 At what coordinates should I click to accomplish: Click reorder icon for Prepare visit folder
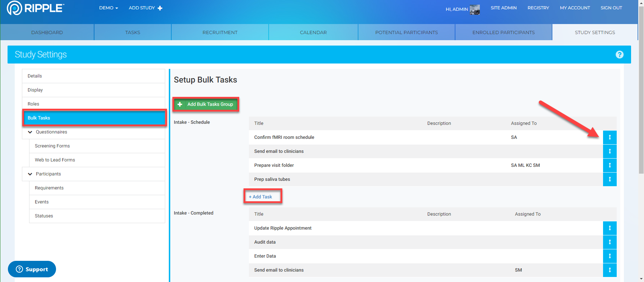click(x=610, y=165)
